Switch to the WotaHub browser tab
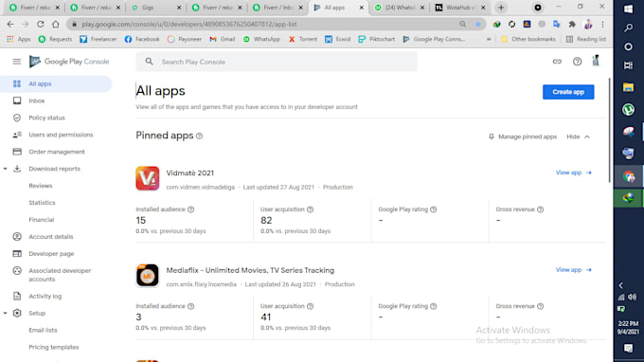Screen dimensions: 644x362 pos(460,8)
